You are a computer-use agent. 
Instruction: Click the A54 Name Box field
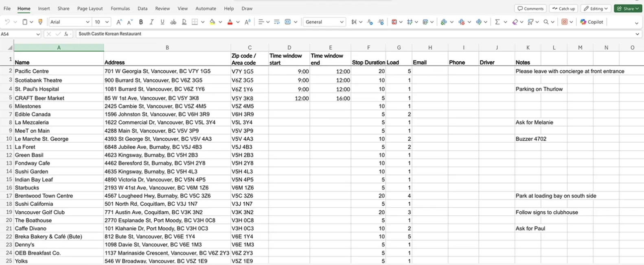[18, 34]
